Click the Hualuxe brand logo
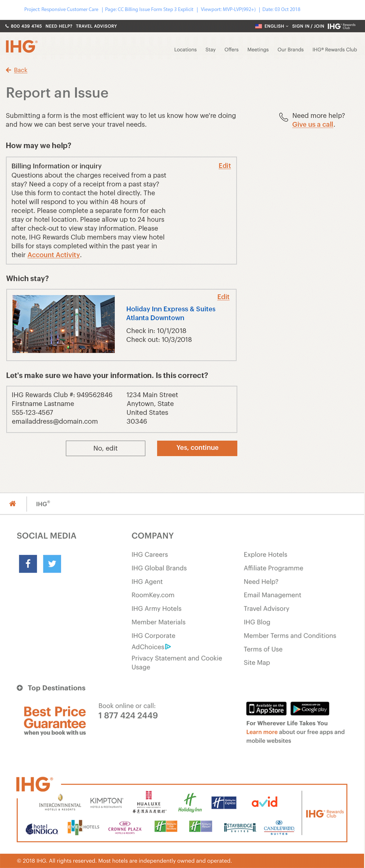 click(x=149, y=802)
